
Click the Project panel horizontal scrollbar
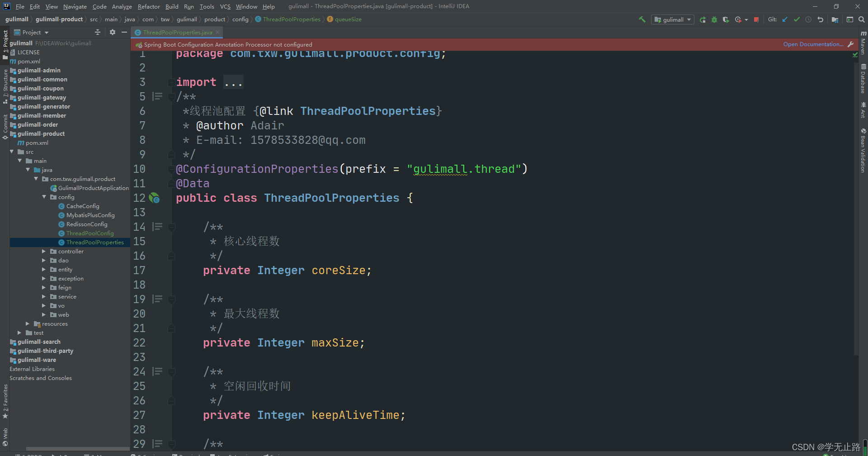[78, 449]
